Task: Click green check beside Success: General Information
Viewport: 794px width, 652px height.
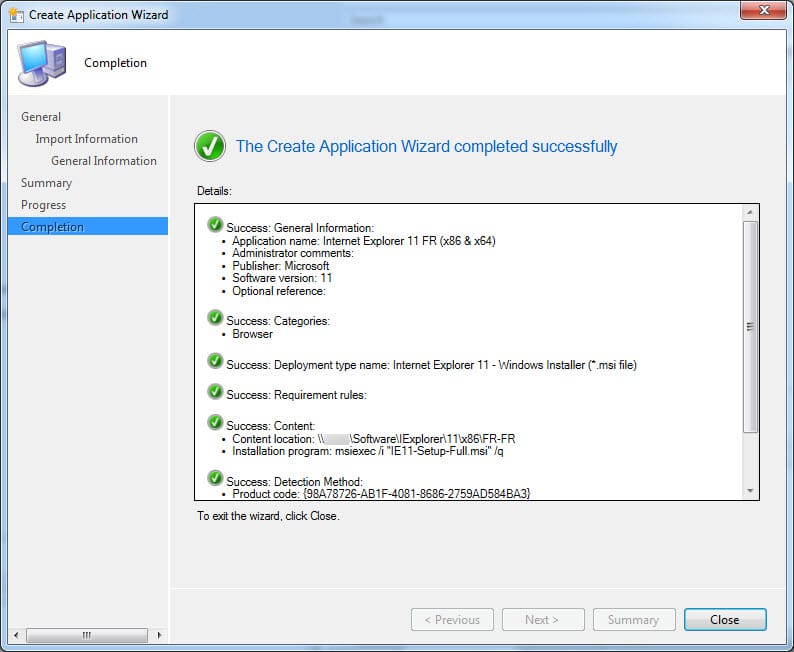Action: coord(215,224)
